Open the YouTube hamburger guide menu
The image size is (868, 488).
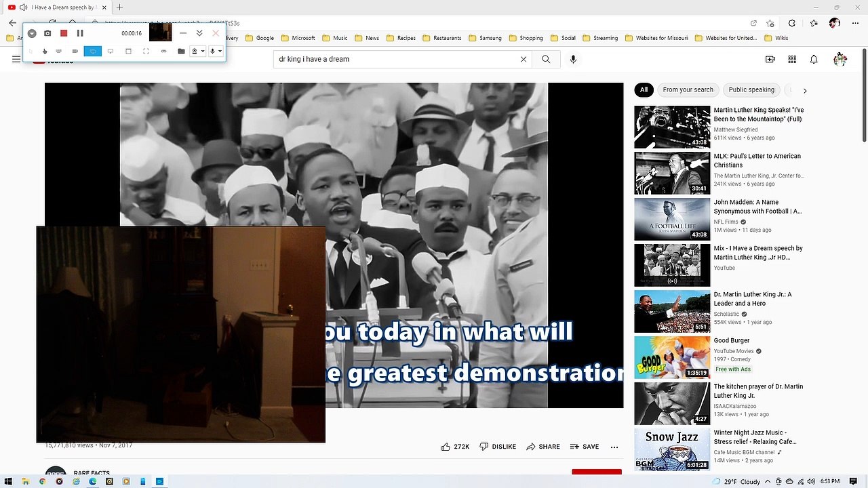coord(16,59)
